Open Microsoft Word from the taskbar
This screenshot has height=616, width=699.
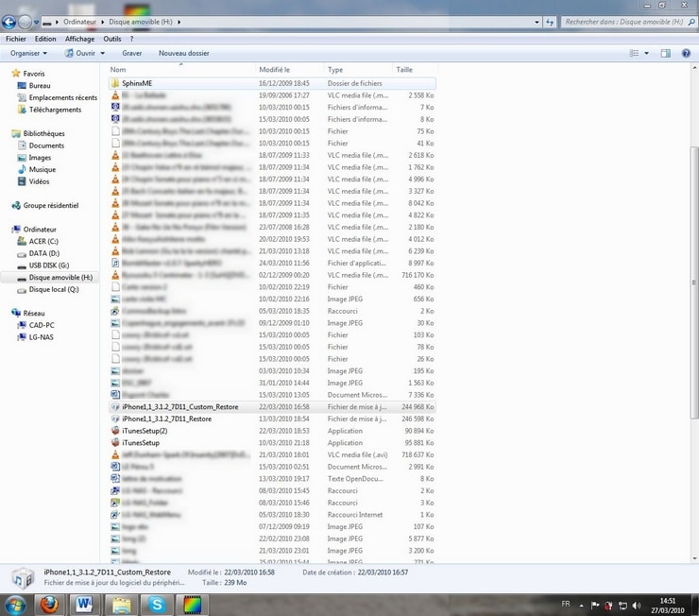[84, 605]
